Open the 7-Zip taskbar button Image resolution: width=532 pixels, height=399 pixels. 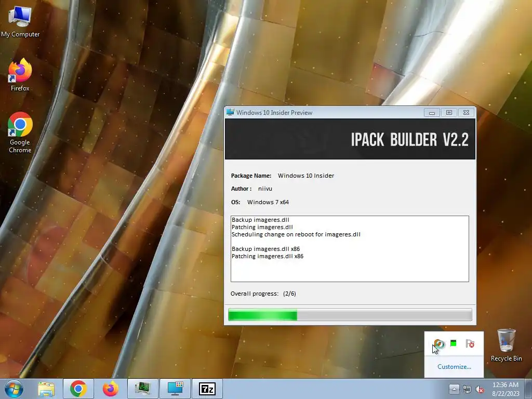coord(207,389)
